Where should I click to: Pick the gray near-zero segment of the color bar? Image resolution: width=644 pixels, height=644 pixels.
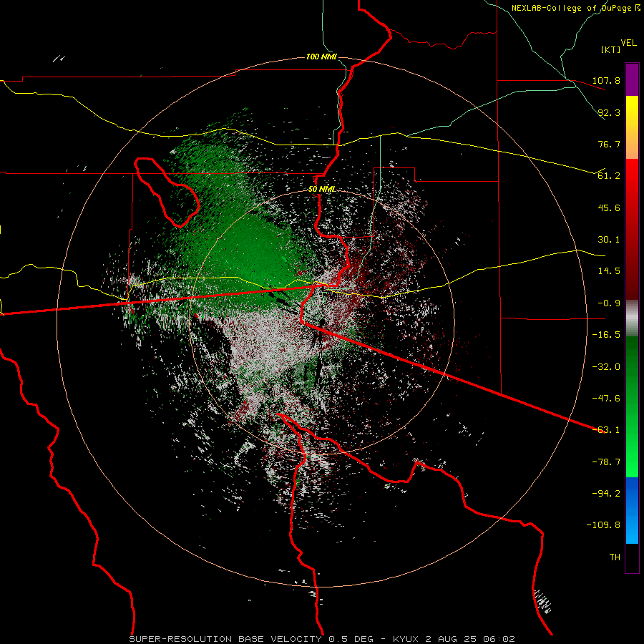[632, 318]
